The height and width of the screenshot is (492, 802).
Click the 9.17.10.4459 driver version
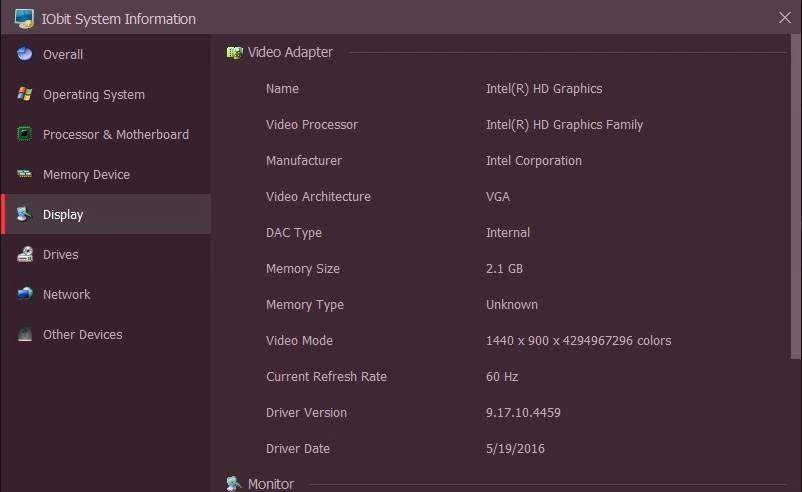[523, 413]
